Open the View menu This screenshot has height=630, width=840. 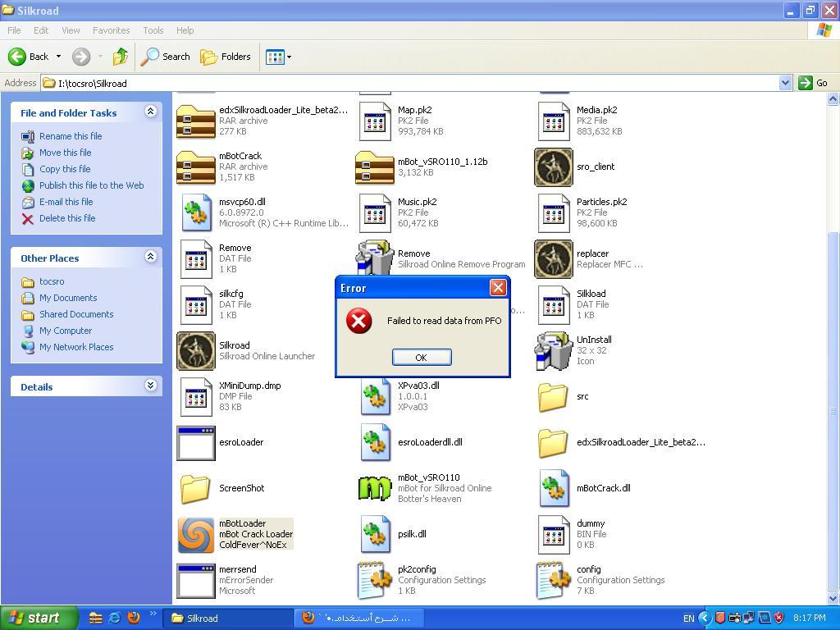click(71, 30)
